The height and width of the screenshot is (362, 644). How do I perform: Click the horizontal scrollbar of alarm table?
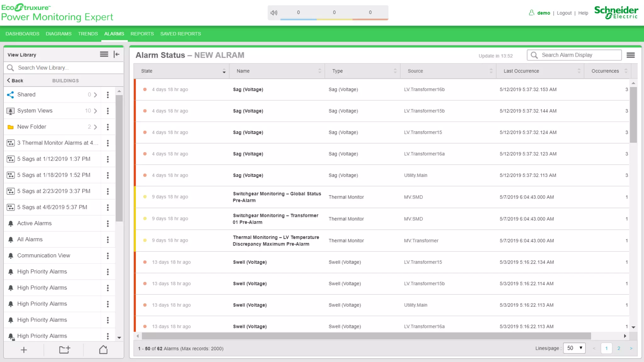(366, 336)
